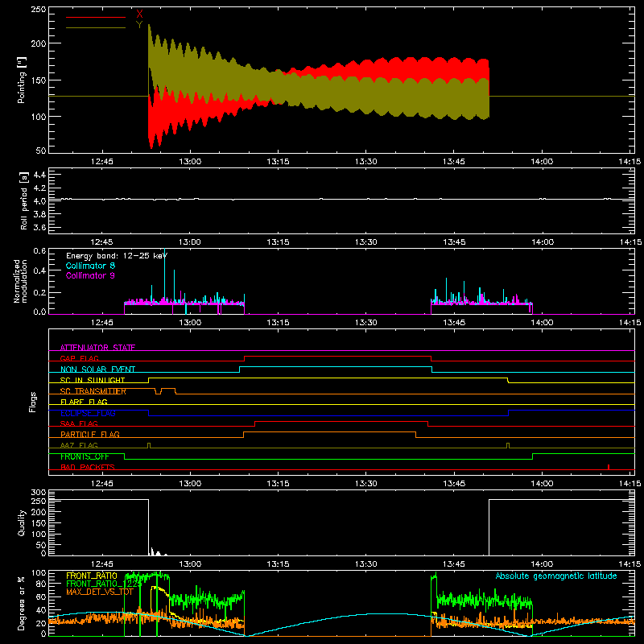Click 13:15 time label under Pointing plot

pos(278,162)
